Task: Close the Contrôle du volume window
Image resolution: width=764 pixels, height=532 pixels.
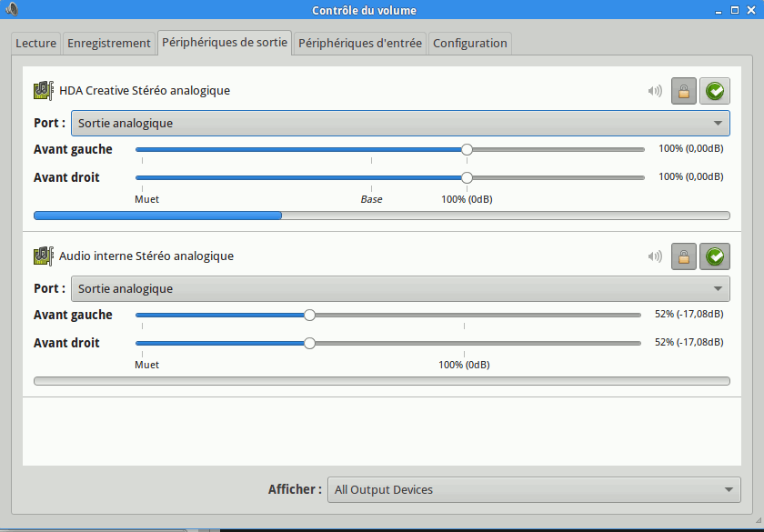Action: [751, 10]
